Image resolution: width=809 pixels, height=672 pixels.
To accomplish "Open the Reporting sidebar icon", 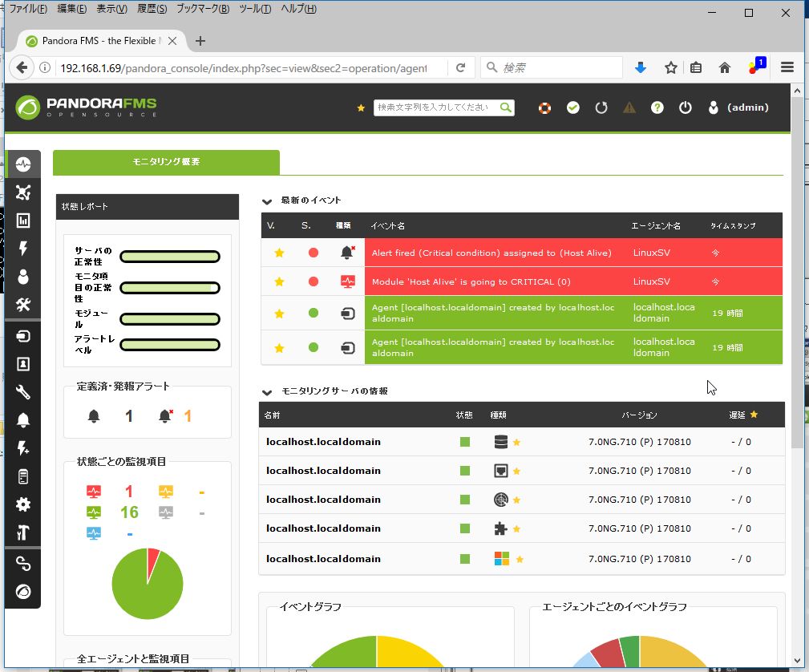I will coord(23,221).
